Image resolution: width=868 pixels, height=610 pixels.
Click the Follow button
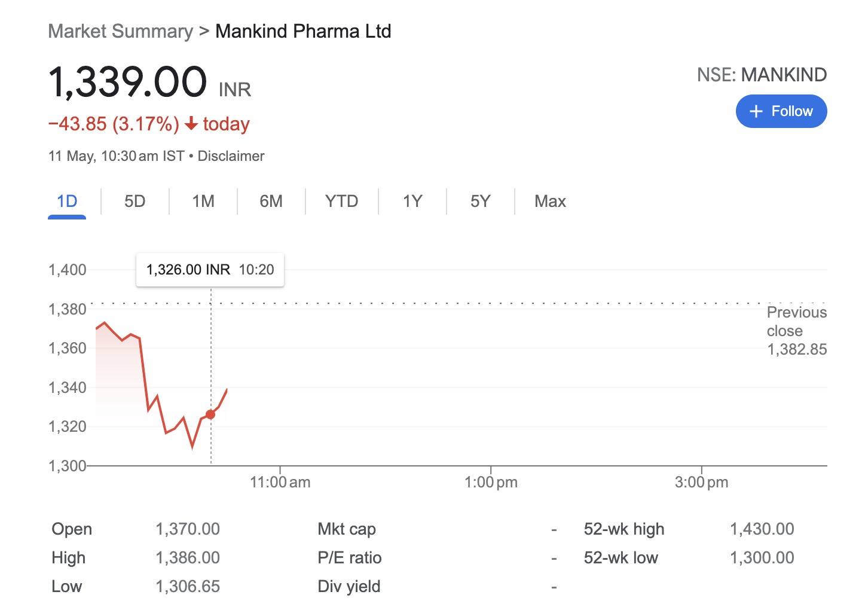781,111
